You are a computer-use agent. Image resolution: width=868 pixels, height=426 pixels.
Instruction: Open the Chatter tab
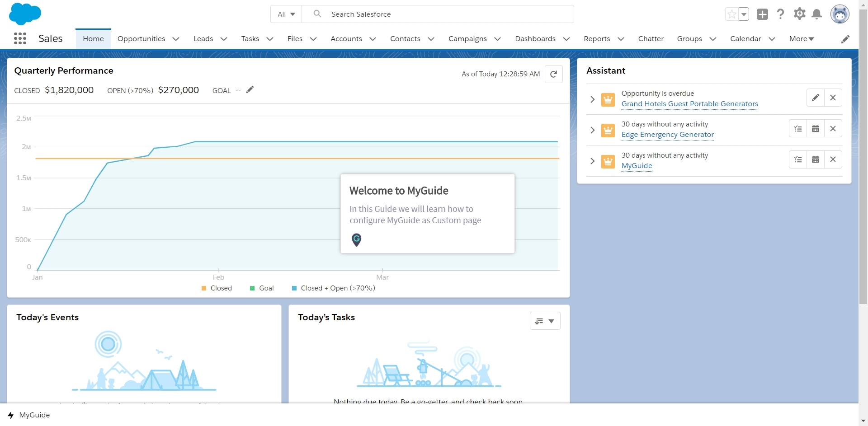(651, 39)
